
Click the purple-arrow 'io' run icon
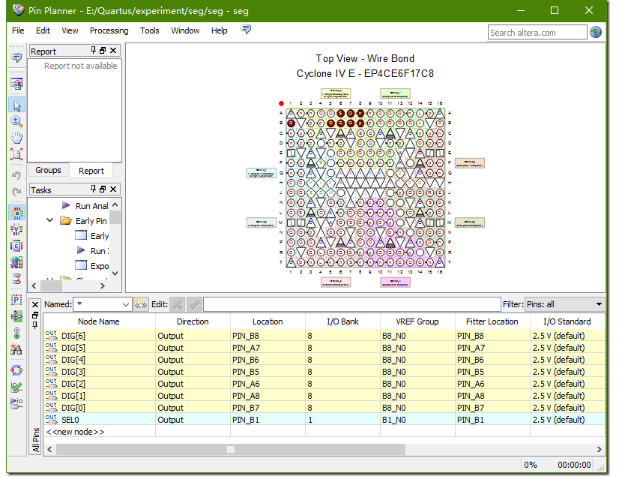tap(17, 402)
